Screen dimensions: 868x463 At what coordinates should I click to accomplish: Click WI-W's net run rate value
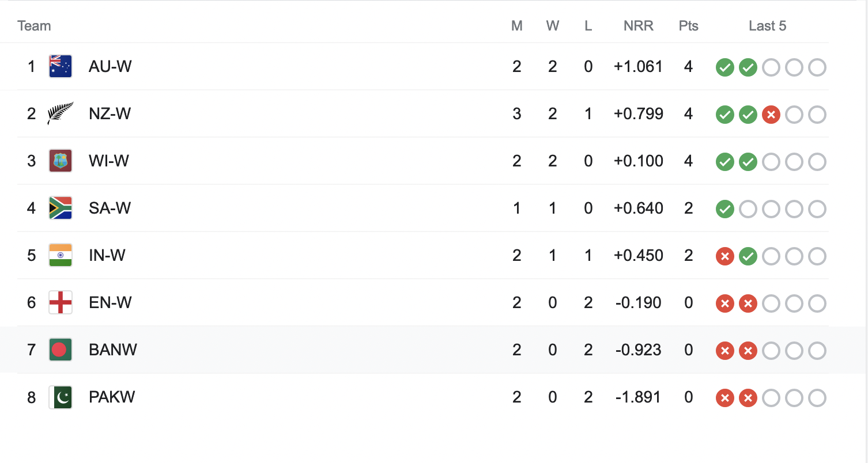coord(639,161)
